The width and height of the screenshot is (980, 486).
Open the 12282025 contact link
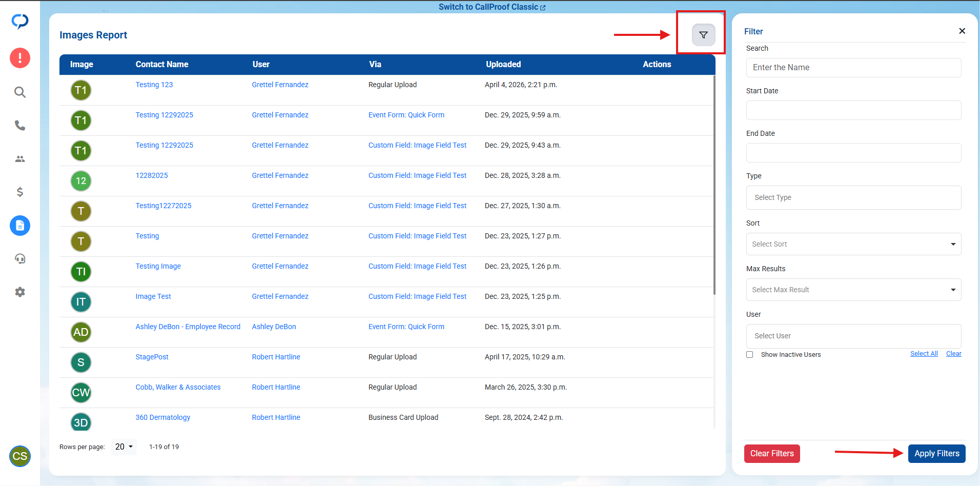[151, 175]
